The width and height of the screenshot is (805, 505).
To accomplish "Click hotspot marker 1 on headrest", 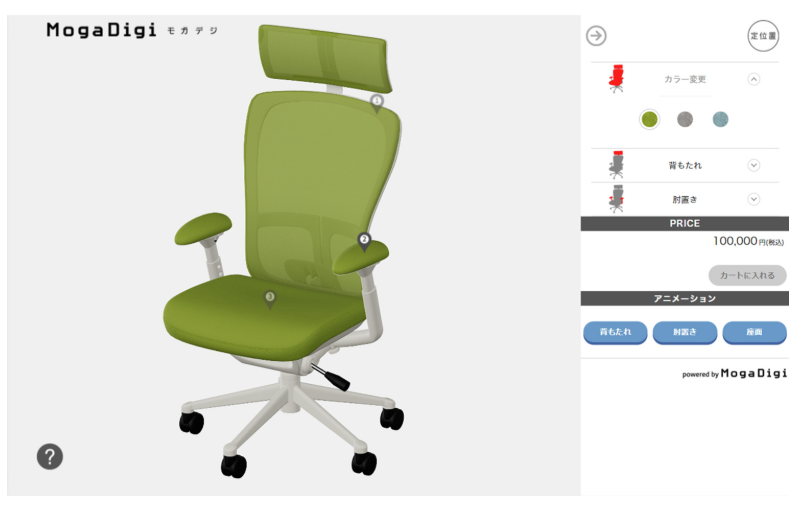I will coord(377,103).
